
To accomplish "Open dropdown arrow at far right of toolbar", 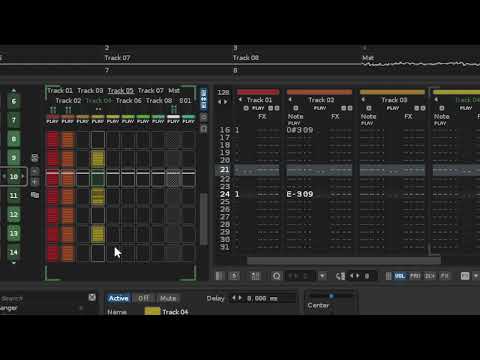I will 476,276.
